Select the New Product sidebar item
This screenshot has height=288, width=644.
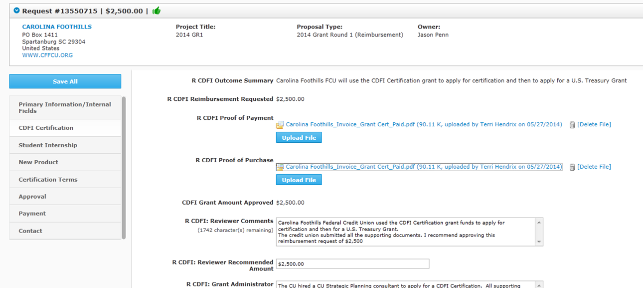pos(38,162)
